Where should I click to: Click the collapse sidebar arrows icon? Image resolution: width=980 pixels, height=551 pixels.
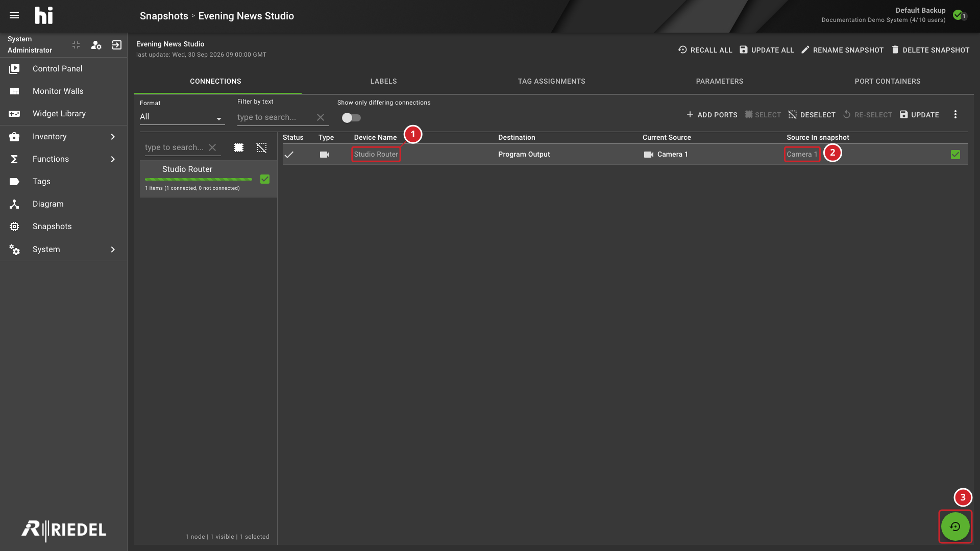click(x=76, y=45)
